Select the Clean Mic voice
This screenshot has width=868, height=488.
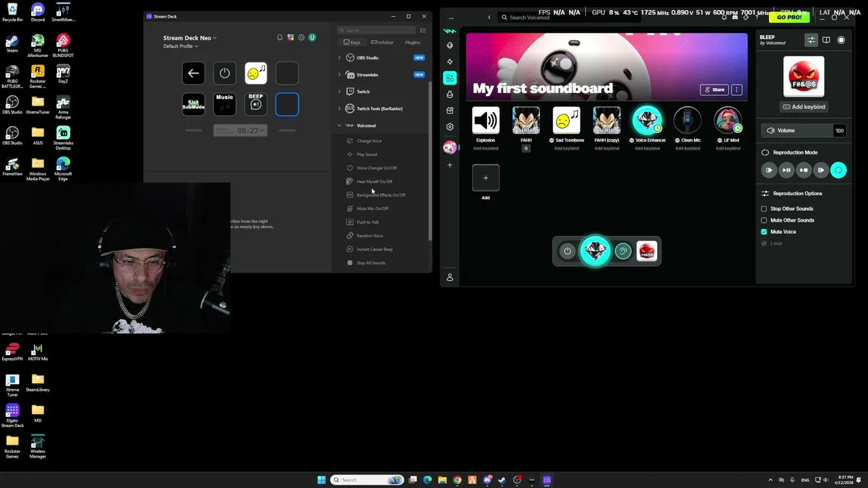click(688, 121)
